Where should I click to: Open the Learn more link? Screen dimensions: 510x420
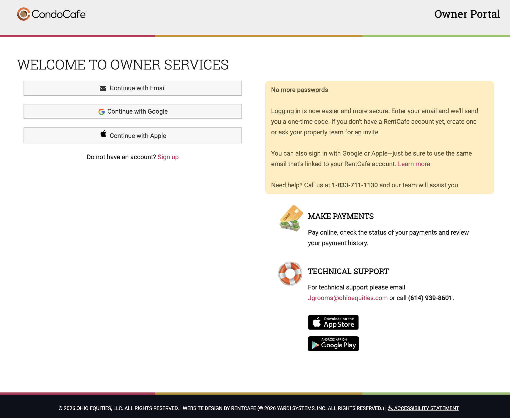pyautogui.click(x=414, y=164)
